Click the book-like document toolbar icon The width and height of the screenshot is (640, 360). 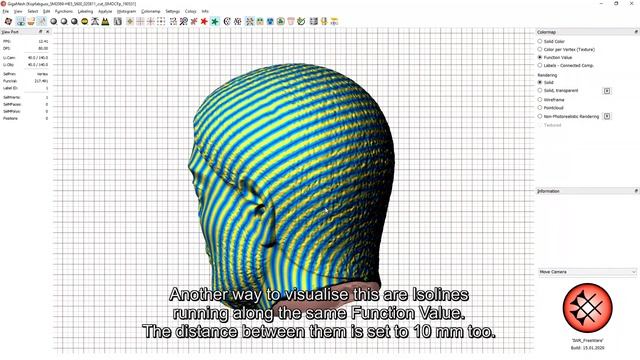coord(118,21)
